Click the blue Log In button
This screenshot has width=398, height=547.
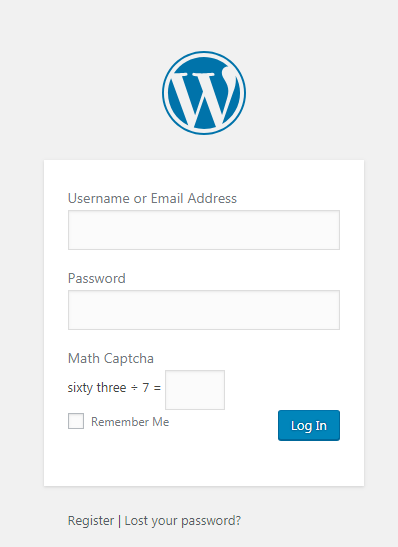coord(309,426)
